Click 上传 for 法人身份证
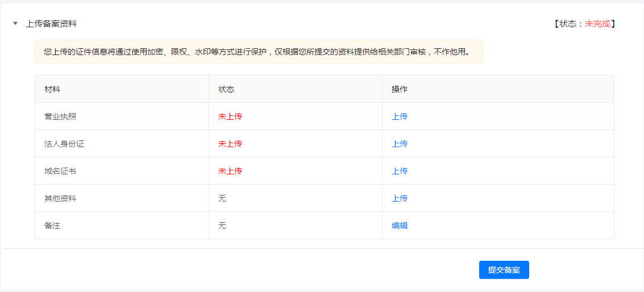Image resolution: width=644 pixels, height=292 pixels. tap(400, 144)
